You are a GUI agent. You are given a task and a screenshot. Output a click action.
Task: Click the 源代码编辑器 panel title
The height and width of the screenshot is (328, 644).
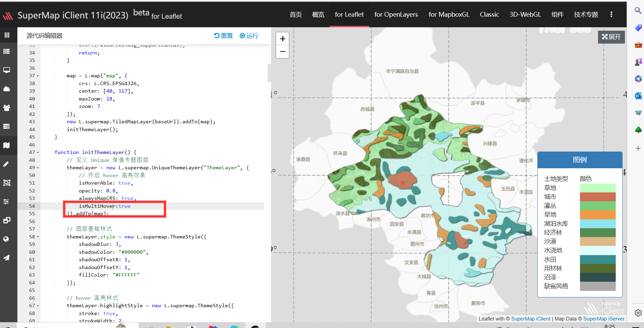(45, 36)
